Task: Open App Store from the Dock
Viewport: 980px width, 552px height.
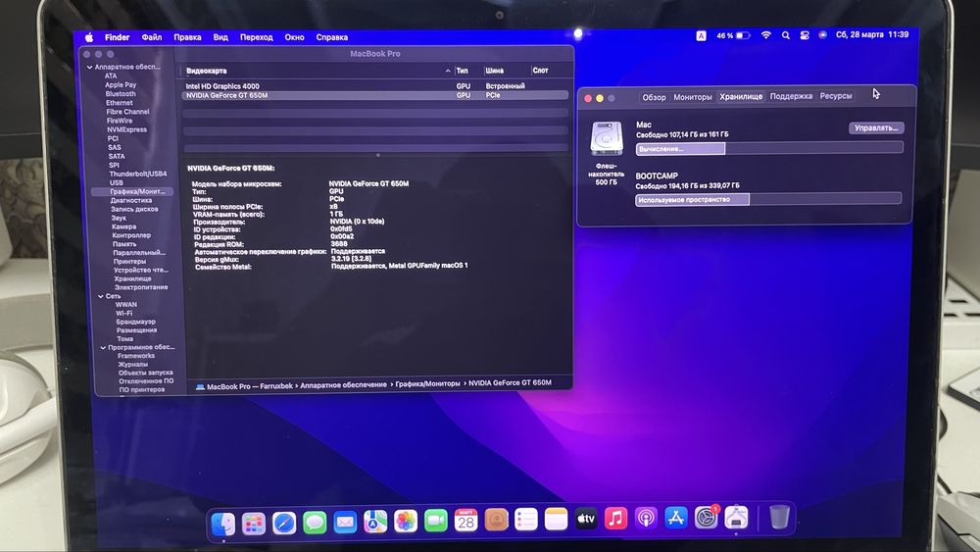Action: click(675, 517)
